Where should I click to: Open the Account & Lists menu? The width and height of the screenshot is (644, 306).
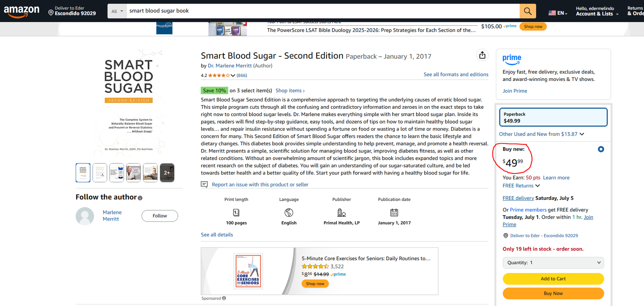pyautogui.click(x=597, y=11)
